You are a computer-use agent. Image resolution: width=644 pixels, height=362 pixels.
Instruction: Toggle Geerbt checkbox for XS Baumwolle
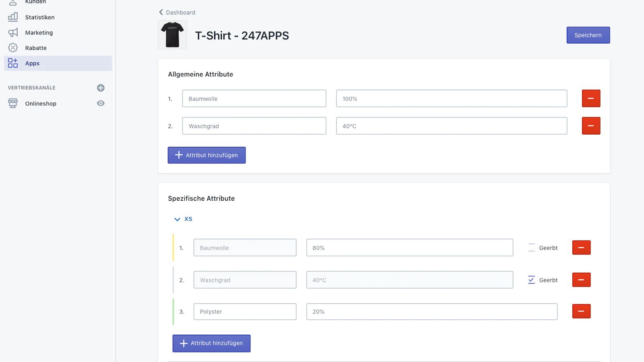(531, 248)
